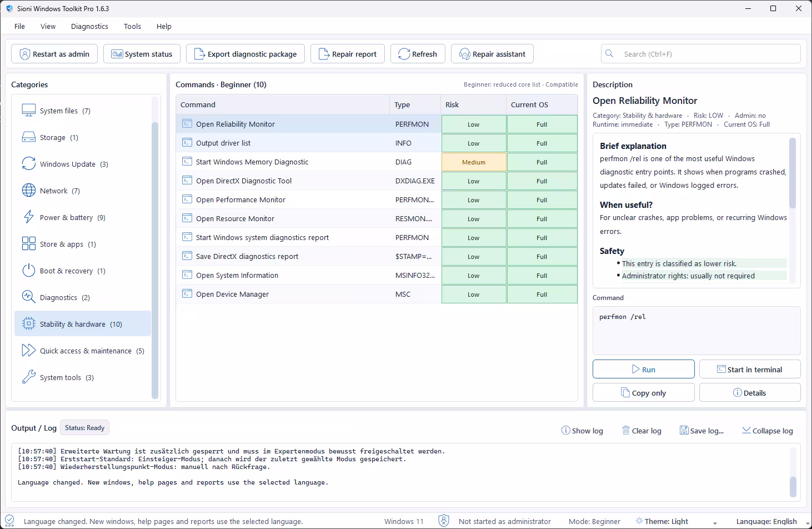This screenshot has width=812, height=529.
Task: Sort by the Current OS column header
Action: coord(542,104)
